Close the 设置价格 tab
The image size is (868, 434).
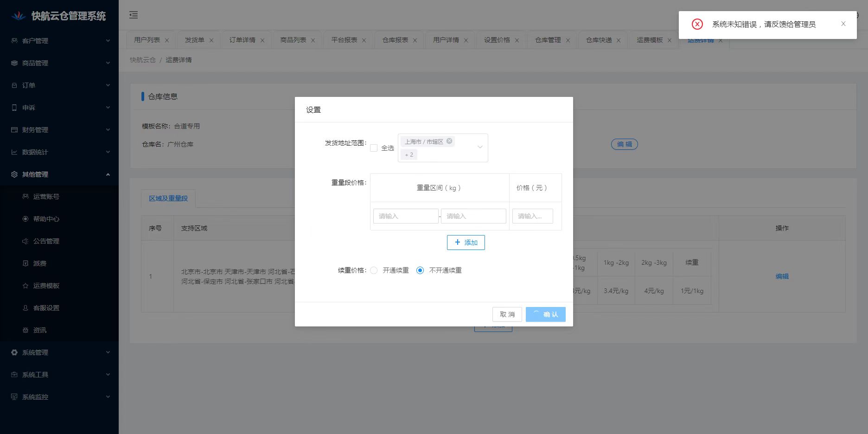[x=517, y=40]
